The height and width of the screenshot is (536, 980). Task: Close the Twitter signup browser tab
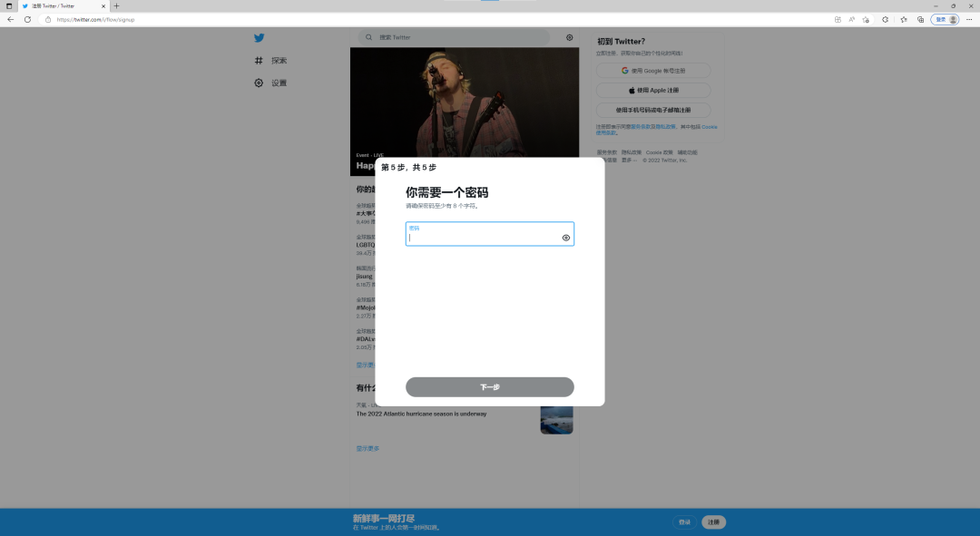click(x=103, y=6)
